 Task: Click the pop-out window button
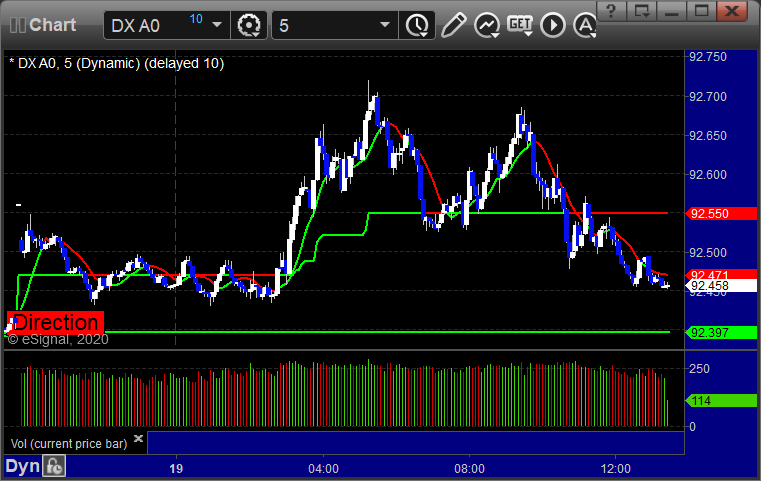click(642, 10)
